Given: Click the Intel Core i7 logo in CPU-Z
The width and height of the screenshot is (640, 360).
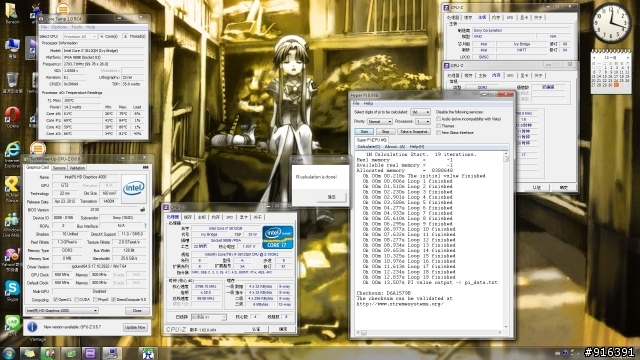Looking at the screenshot, I should [278, 237].
